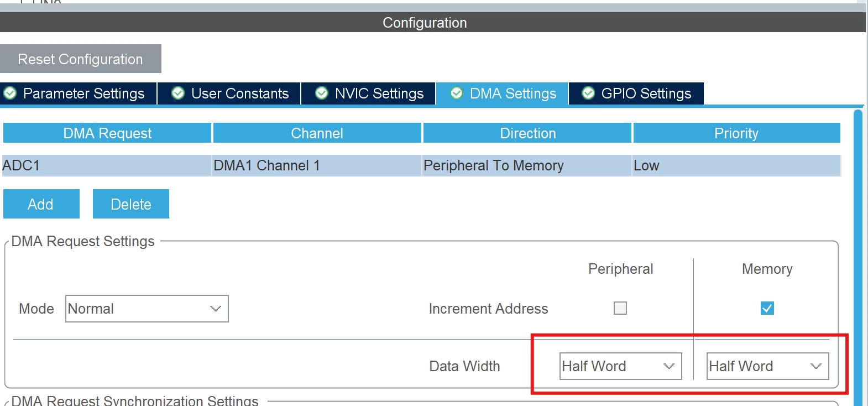Click the Parameter Settings green check icon
The image size is (868, 406).
10,93
